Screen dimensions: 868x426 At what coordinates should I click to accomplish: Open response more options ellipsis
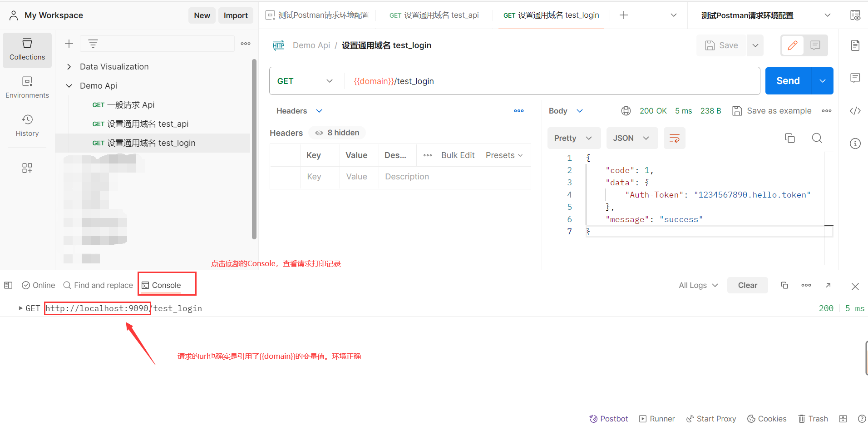pyautogui.click(x=827, y=111)
